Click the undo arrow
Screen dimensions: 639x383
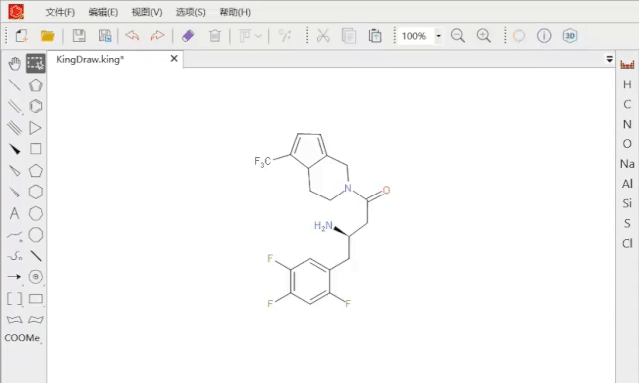(132, 36)
